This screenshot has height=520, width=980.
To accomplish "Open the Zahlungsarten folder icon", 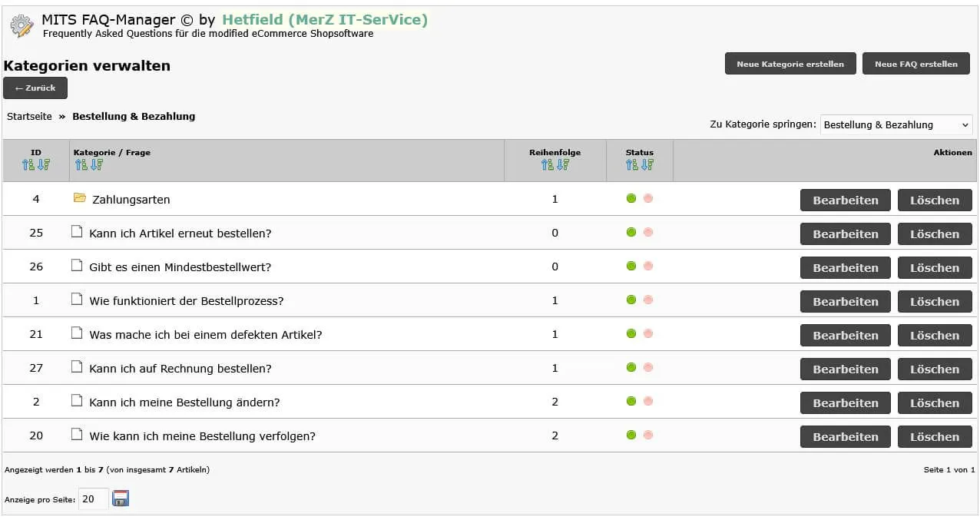I will point(80,198).
